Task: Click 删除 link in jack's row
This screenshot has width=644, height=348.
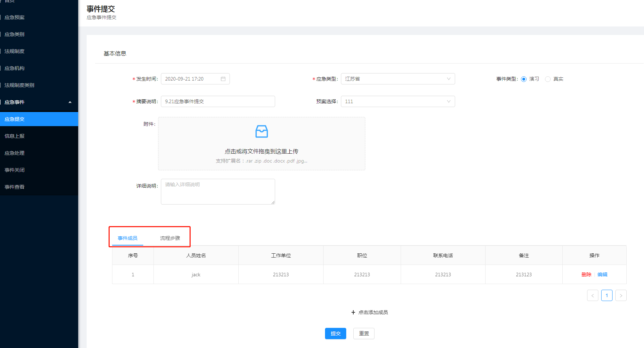Action: coord(586,275)
